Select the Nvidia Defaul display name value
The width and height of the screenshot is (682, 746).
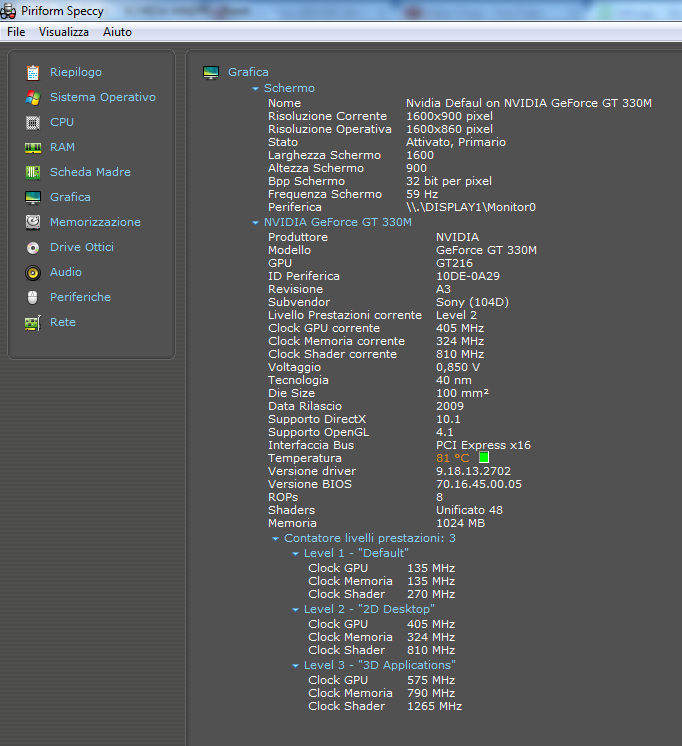pyautogui.click(x=529, y=103)
